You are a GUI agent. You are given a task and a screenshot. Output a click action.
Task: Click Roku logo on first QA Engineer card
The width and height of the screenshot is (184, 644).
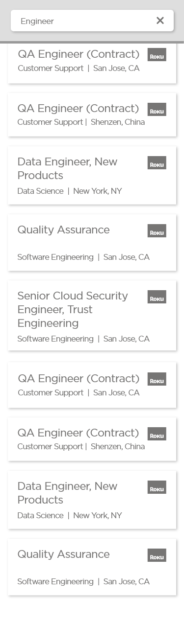pyautogui.click(x=157, y=55)
